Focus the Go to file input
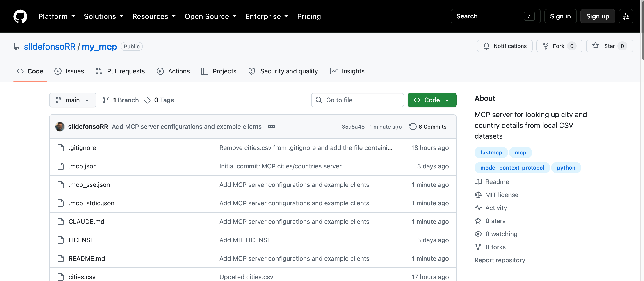This screenshot has height=281, width=644. pyautogui.click(x=357, y=100)
